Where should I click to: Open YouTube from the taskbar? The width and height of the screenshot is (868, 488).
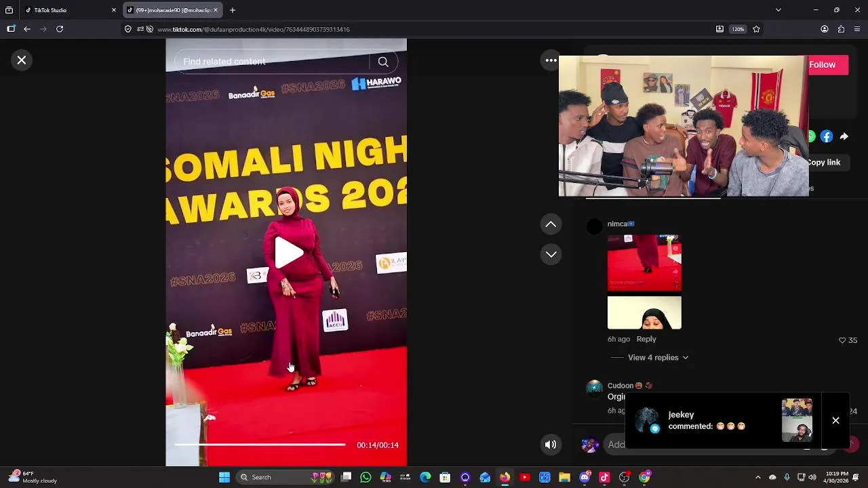524,477
